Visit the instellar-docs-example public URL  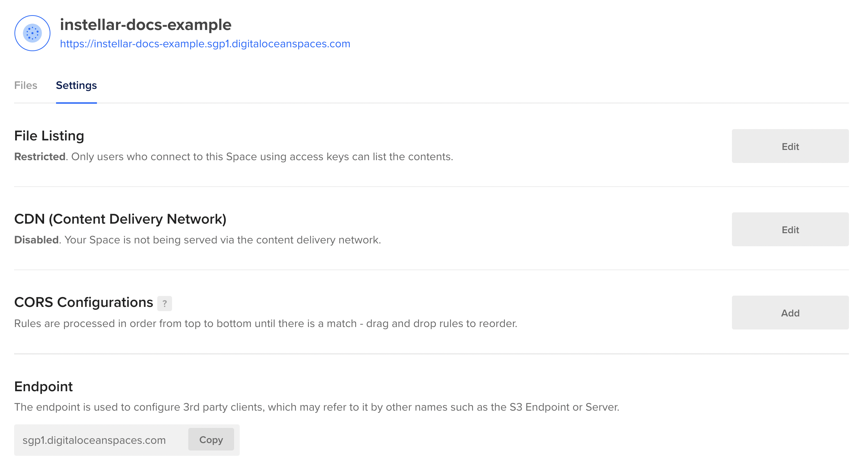[205, 43]
